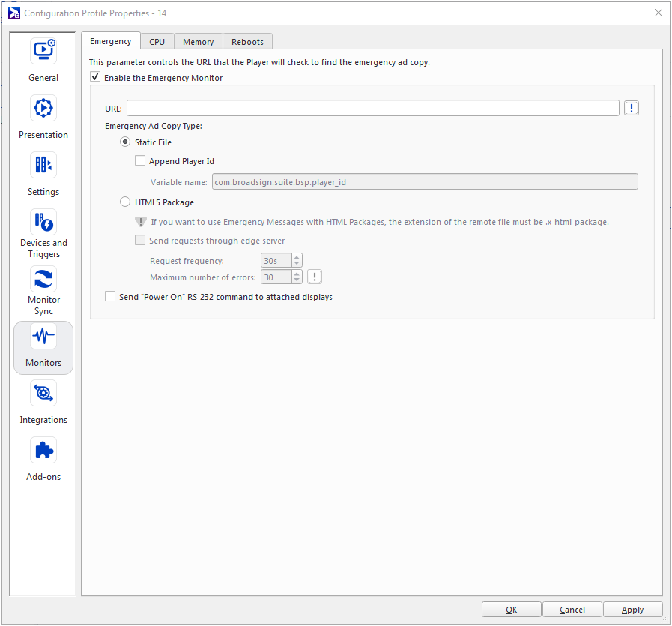Viewport: 672px width, 626px height.
Task: Open the Integrations section icon
Action: 43,393
